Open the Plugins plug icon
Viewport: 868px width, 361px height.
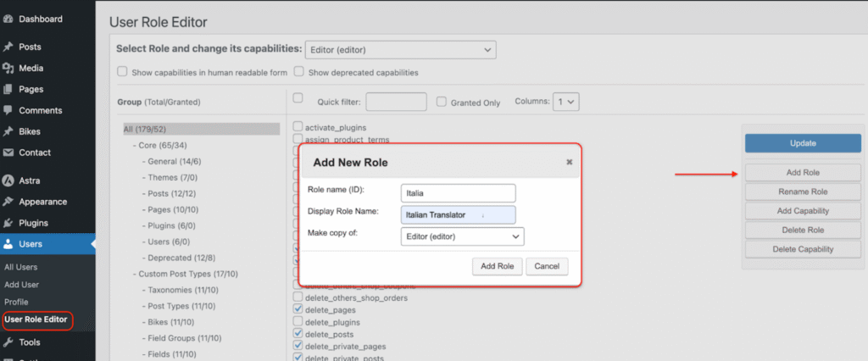tap(8, 223)
